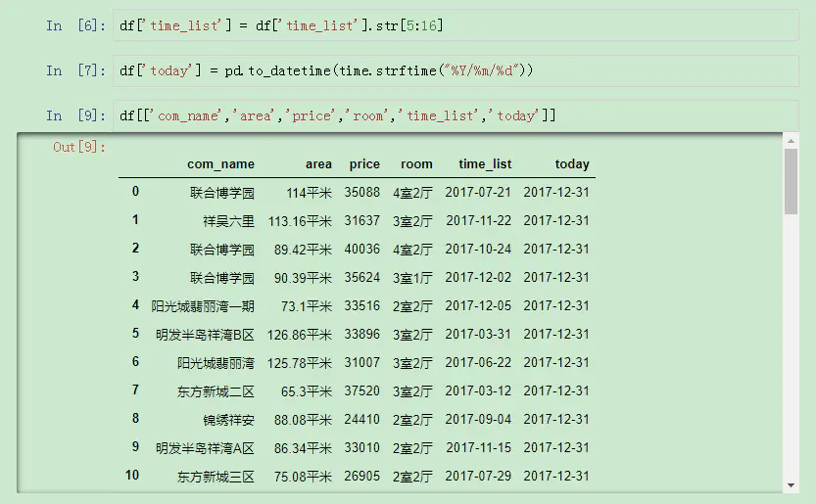Click area value 90.39平米
The width and height of the screenshot is (816, 504).
click(303, 278)
